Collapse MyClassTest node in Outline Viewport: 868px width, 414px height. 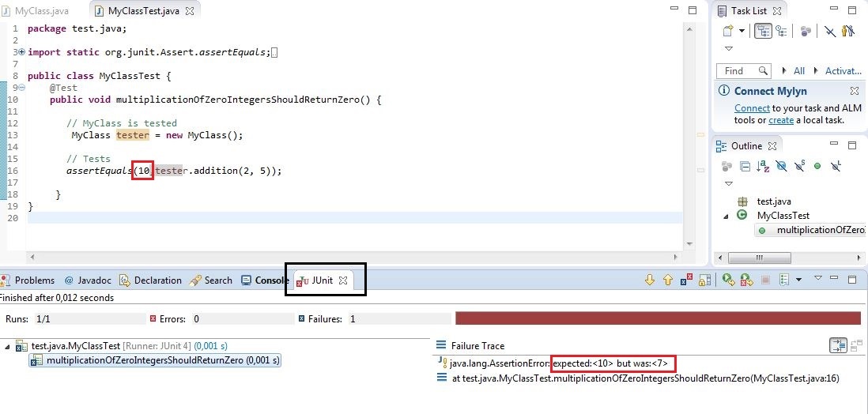(x=726, y=216)
